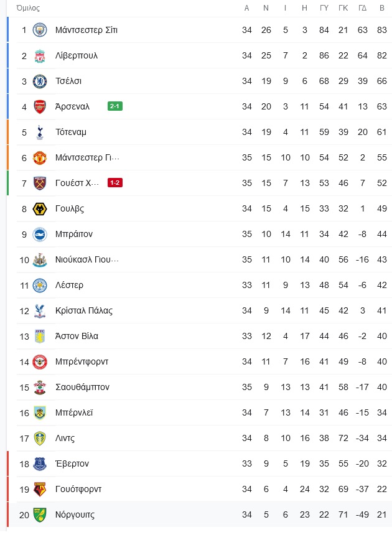Viewport: 392px width, 535px height.
Task: Open the green 2-1 live score badge
Action: (115, 106)
